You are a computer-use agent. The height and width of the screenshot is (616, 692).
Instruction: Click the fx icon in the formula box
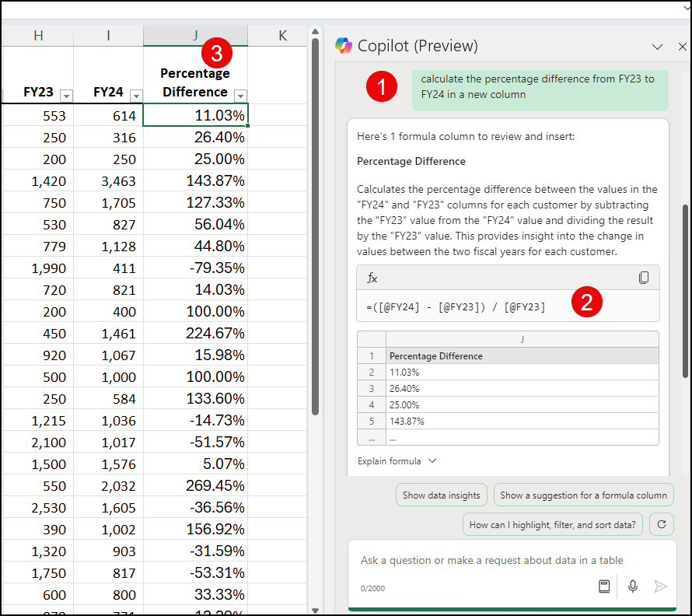(x=372, y=278)
